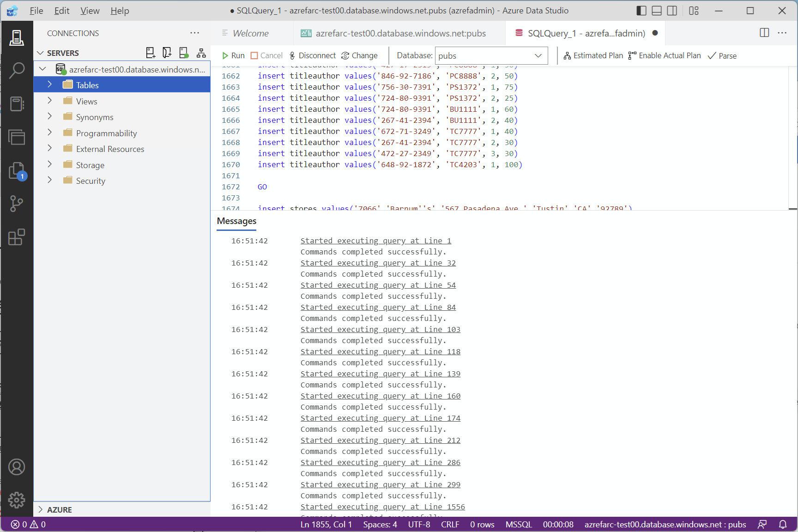Select the Messages results tab
The height and width of the screenshot is (532, 798).
coord(236,221)
